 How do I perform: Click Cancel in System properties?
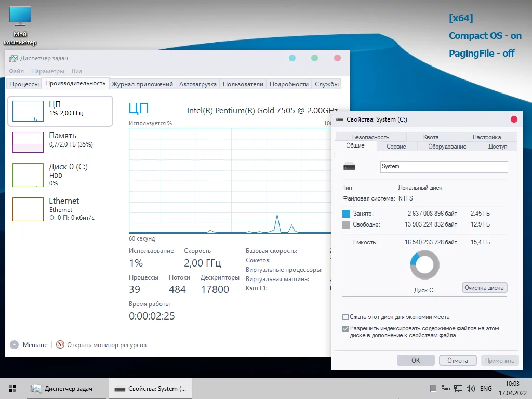pyautogui.click(x=457, y=361)
